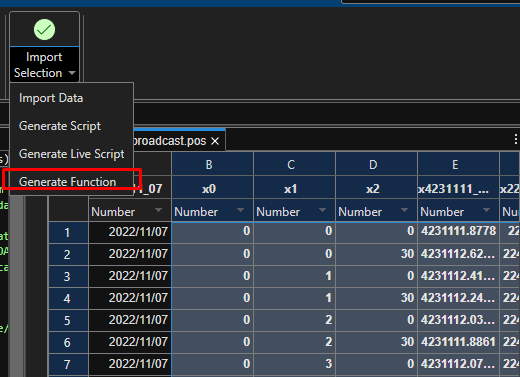Choose Import Data from the menu
The height and width of the screenshot is (377, 520).
(x=51, y=98)
